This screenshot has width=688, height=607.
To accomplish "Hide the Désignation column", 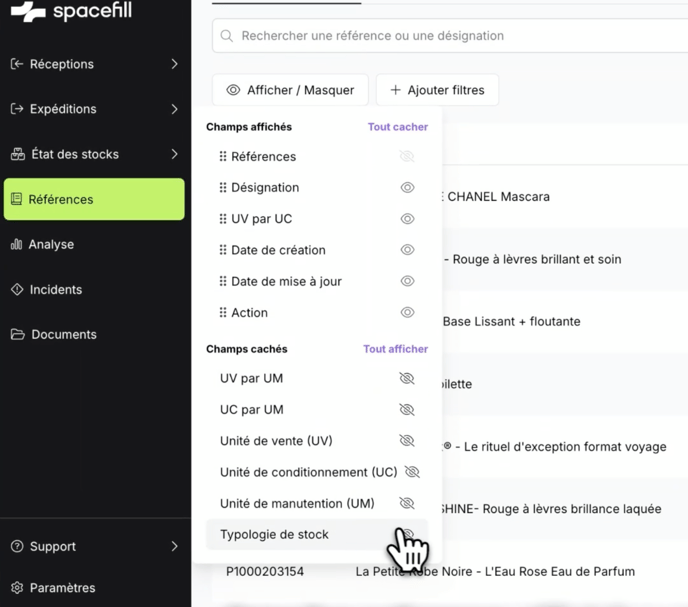I will click(407, 188).
